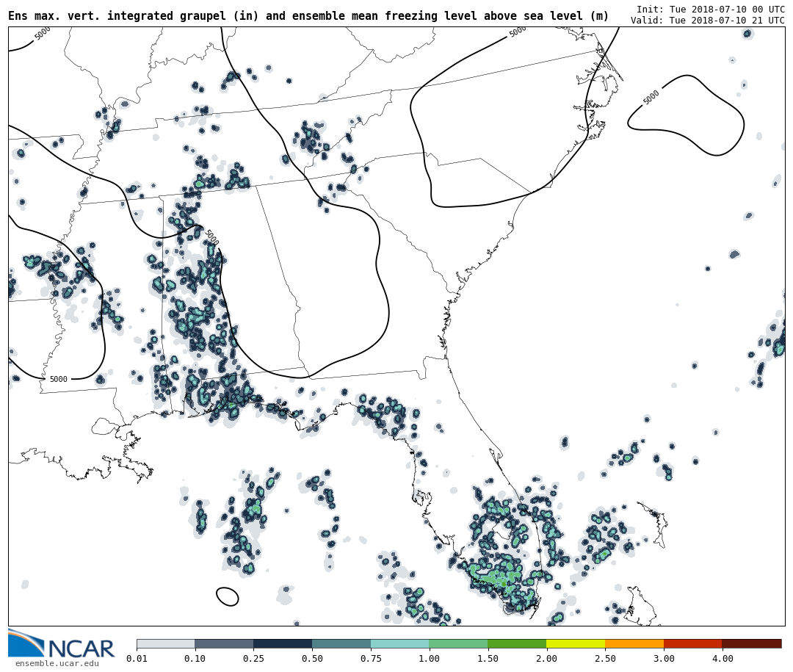
Task: Click the chart title about integrated graupel
Action: (308, 16)
